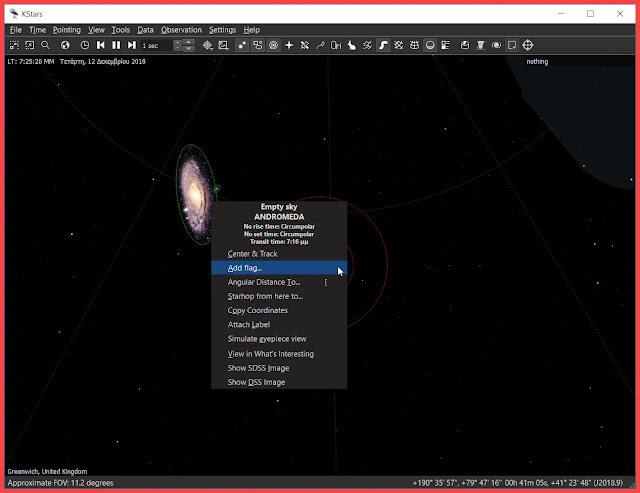Open the Pointing menu
Viewport: 640px width, 493px height.
click(67, 30)
